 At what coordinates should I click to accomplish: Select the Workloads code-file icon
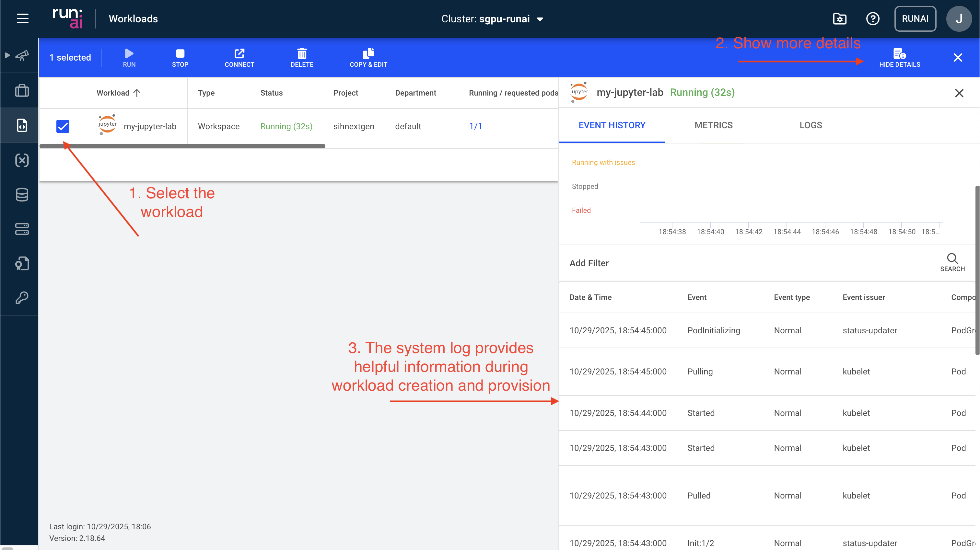point(22,126)
